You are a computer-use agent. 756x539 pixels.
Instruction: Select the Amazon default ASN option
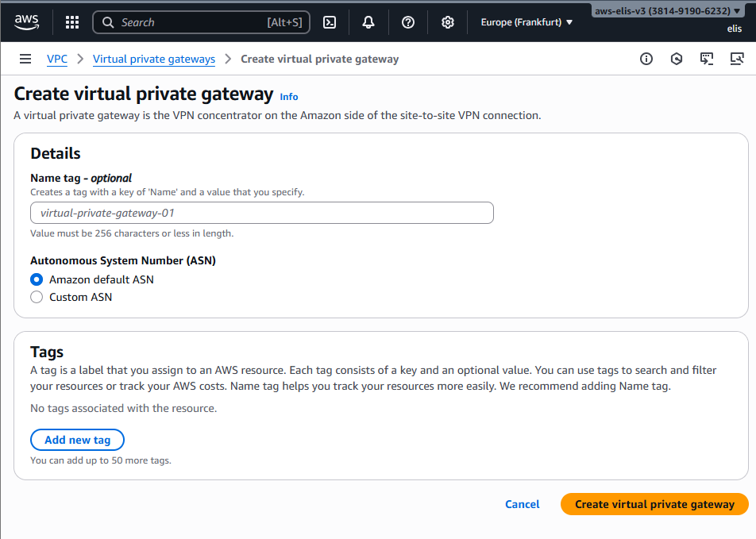[x=37, y=279]
